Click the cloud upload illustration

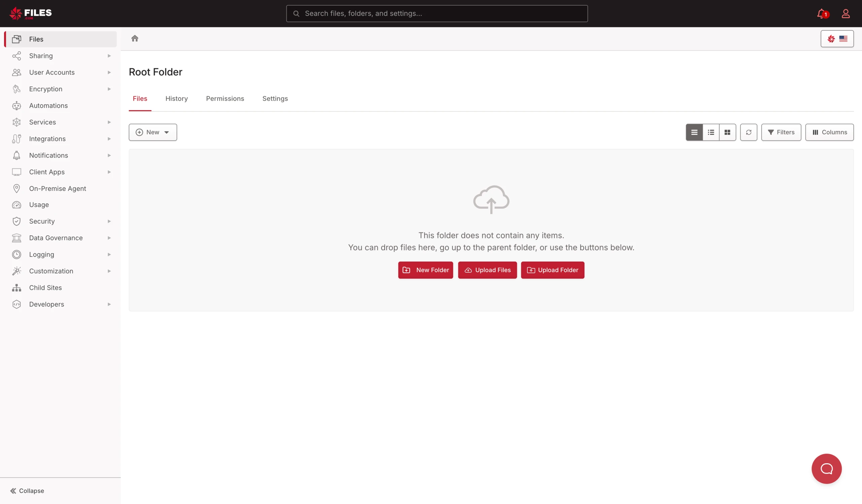tap(491, 200)
